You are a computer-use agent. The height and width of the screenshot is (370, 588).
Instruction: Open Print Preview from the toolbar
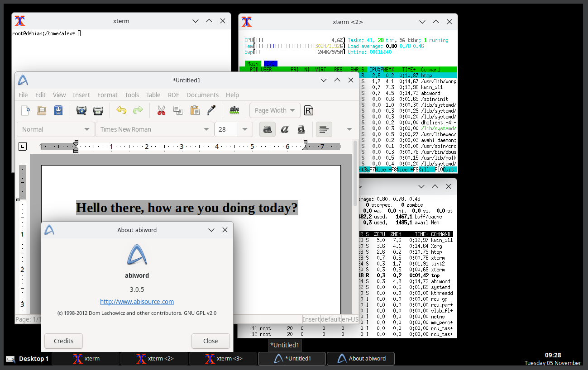[81, 110]
